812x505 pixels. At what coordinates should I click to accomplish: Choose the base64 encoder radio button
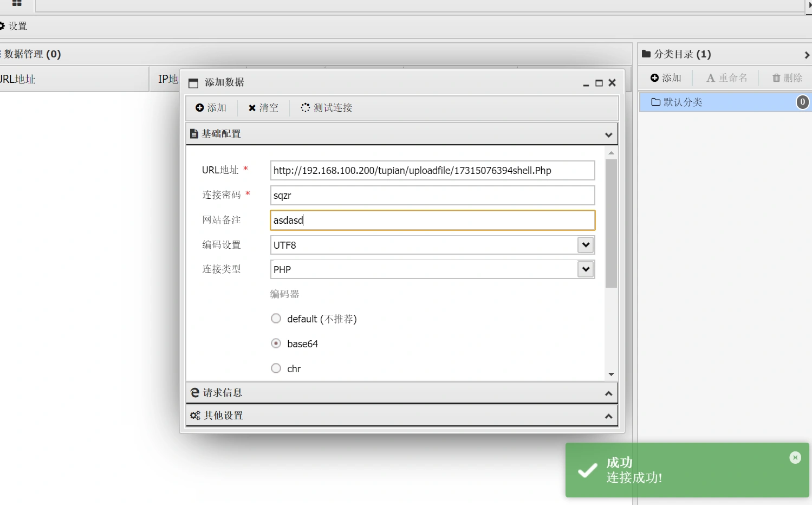276,344
